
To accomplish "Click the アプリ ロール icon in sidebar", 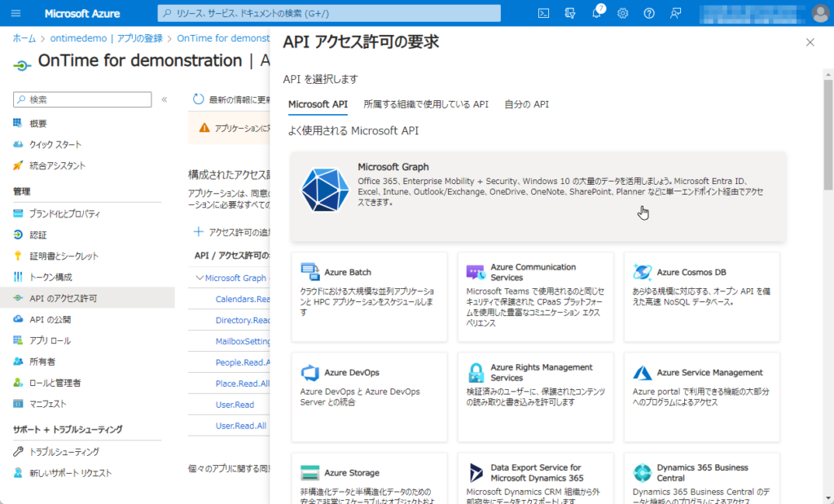I will coord(18,340).
